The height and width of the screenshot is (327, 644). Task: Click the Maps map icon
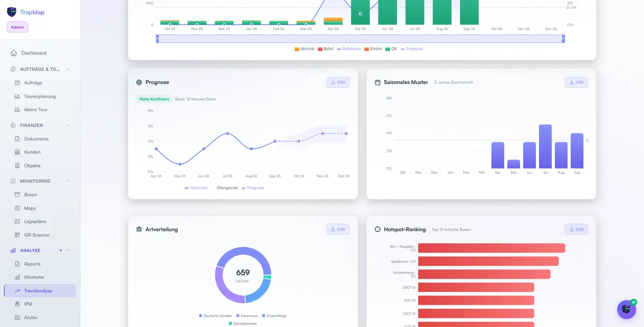pos(17,208)
